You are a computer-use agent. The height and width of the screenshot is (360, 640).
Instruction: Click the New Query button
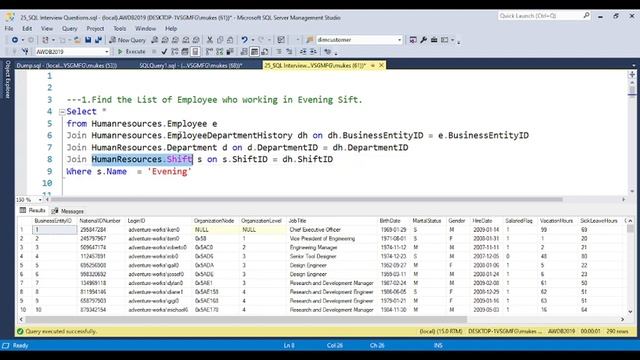pyautogui.click(x=127, y=40)
